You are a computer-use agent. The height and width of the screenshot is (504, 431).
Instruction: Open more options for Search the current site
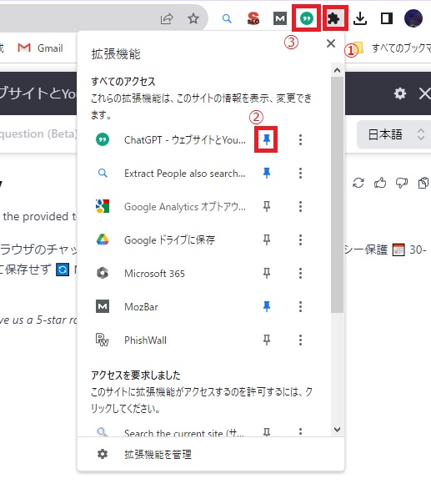click(300, 431)
